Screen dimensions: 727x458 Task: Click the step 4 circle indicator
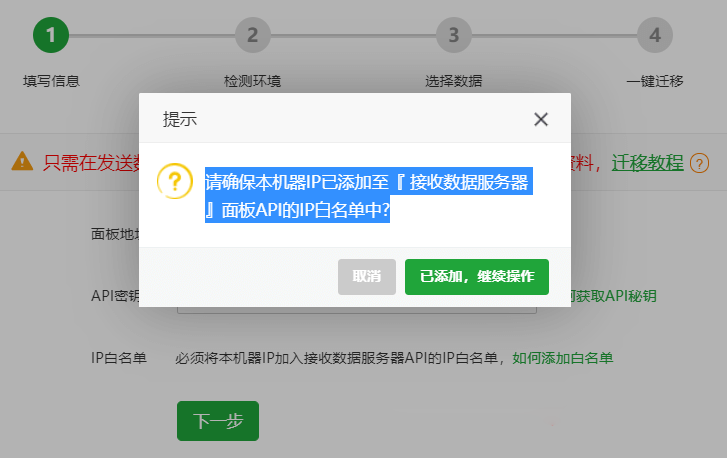pyautogui.click(x=655, y=35)
